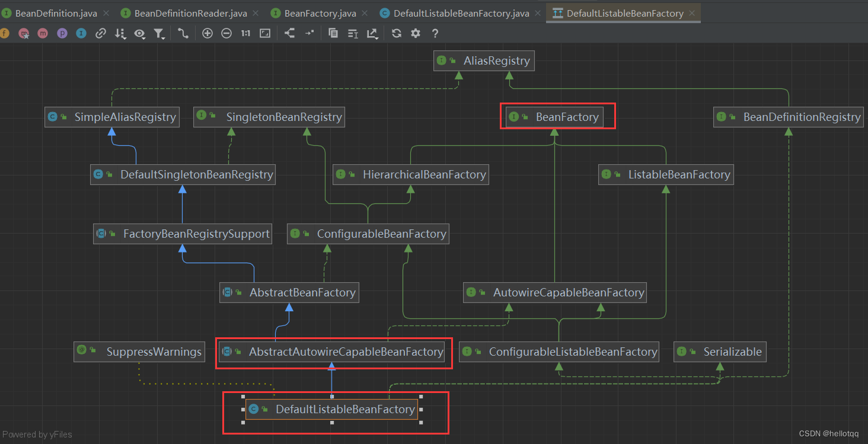868x444 pixels.
Task: Close the DefaultListableBeanFactory.java tab
Action: click(x=538, y=13)
